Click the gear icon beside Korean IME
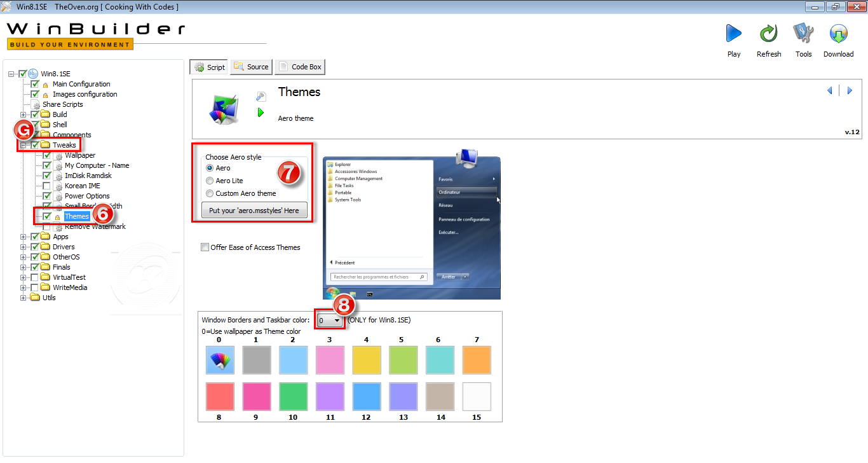This screenshot has height=463, width=868. (58, 186)
